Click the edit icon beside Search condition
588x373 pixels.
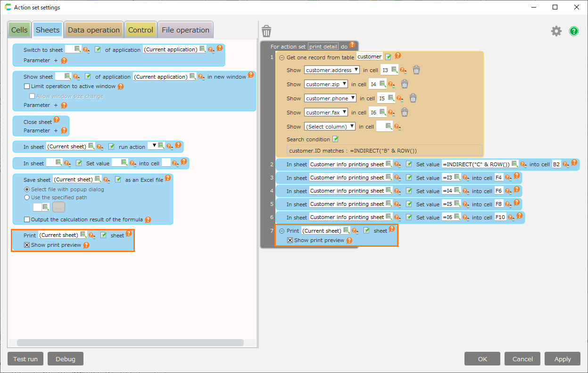[x=335, y=139]
